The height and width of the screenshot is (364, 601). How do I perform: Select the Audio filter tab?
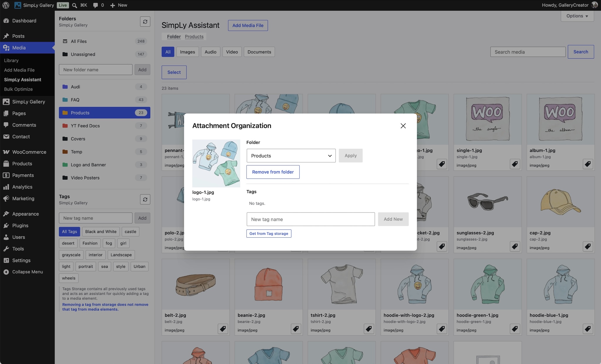pyautogui.click(x=210, y=52)
